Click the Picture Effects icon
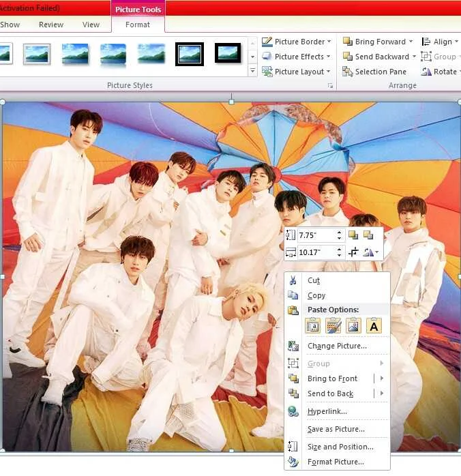This screenshot has height=476, width=461. (x=267, y=57)
